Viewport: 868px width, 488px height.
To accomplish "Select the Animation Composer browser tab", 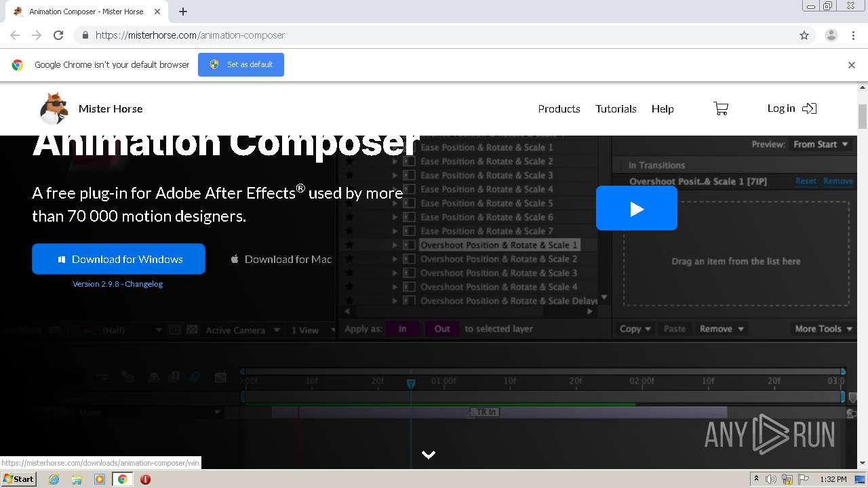I will (87, 12).
